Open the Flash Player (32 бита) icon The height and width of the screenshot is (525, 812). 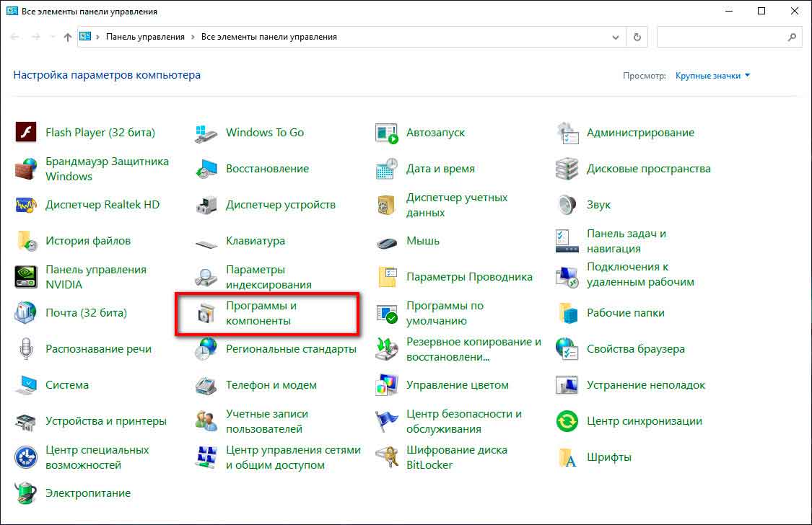pyautogui.click(x=26, y=133)
